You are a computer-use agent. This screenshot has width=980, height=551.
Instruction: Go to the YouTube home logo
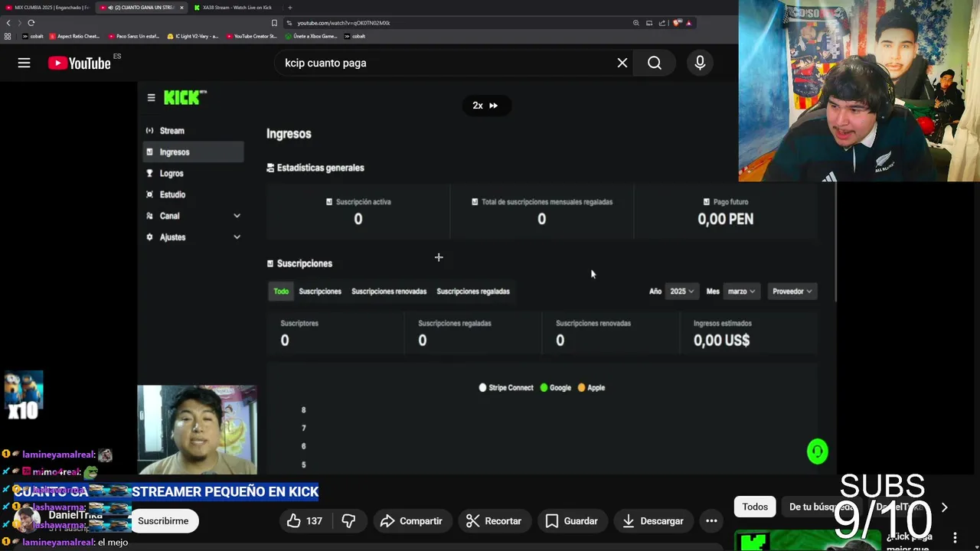point(80,63)
